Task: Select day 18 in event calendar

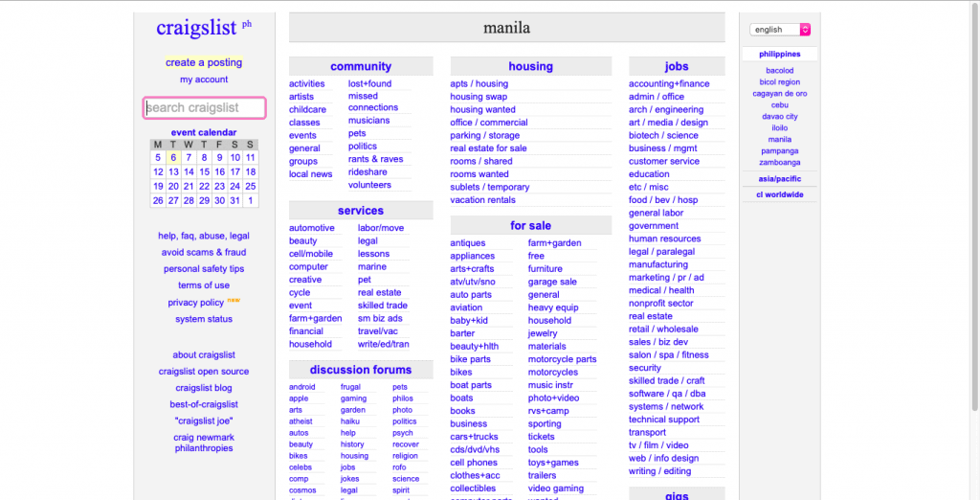Action: click(x=250, y=172)
